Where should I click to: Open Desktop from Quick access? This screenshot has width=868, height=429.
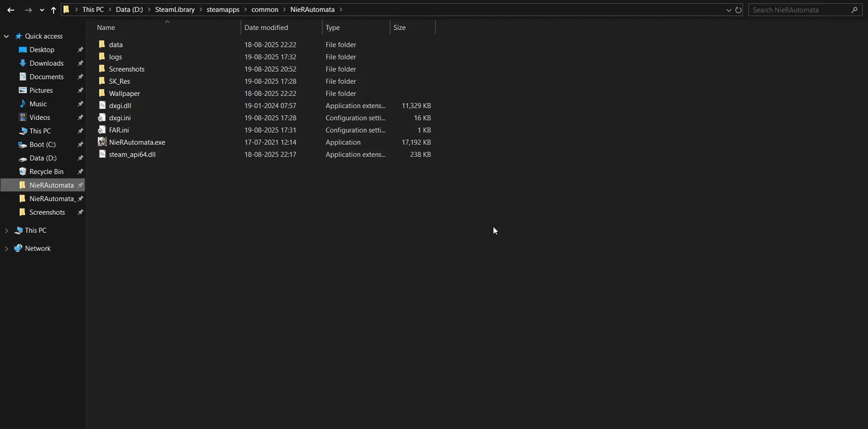point(43,50)
